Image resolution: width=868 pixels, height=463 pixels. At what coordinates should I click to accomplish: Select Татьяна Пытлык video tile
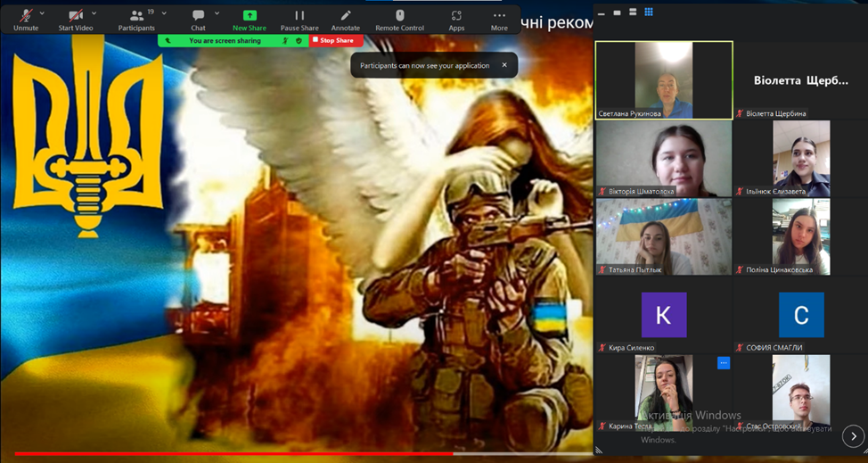[664, 236]
